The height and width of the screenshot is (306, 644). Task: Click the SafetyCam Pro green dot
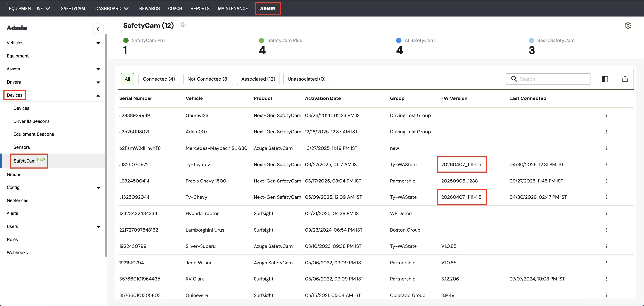pos(126,41)
